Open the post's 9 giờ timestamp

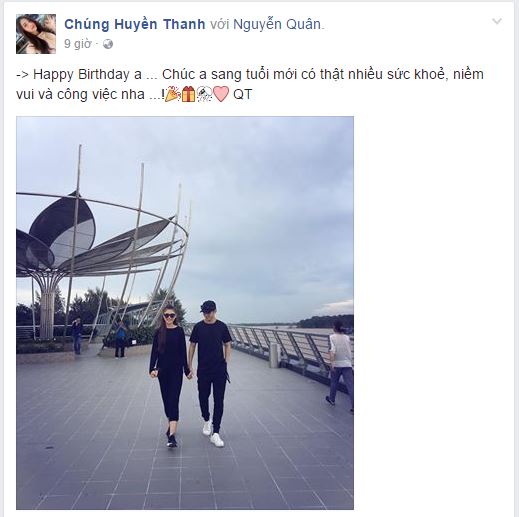(x=77, y=44)
